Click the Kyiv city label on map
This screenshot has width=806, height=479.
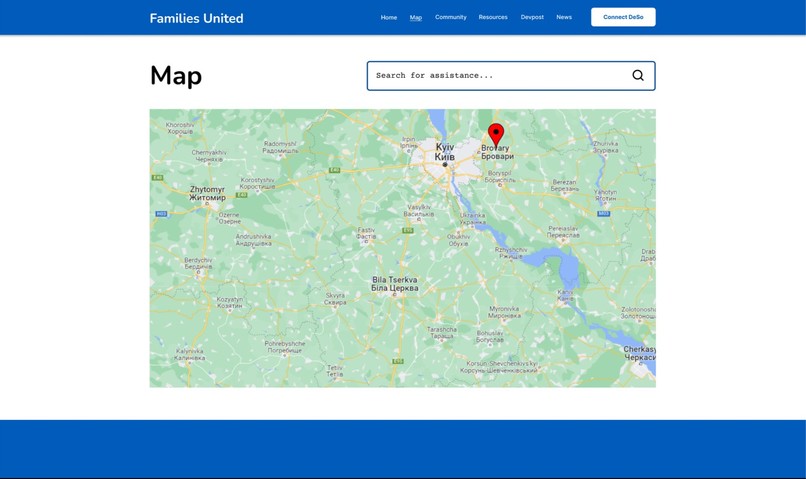coord(444,152)
